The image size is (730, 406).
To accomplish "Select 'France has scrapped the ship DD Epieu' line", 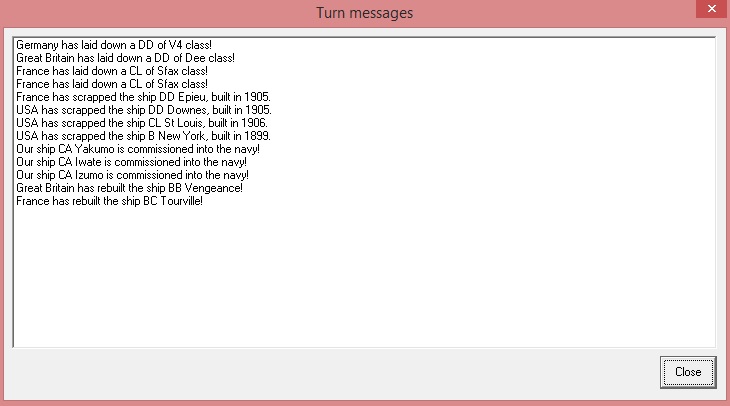I will (x=143, y=97).
